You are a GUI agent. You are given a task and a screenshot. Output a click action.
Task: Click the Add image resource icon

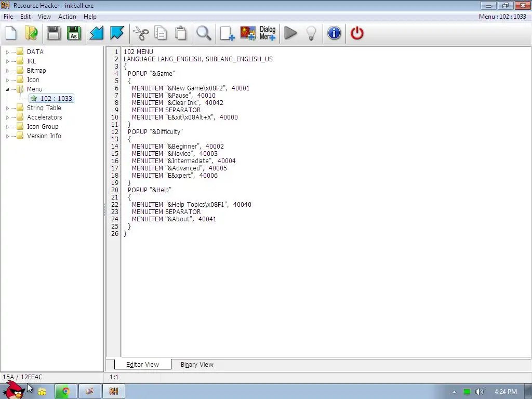(248, 33)
